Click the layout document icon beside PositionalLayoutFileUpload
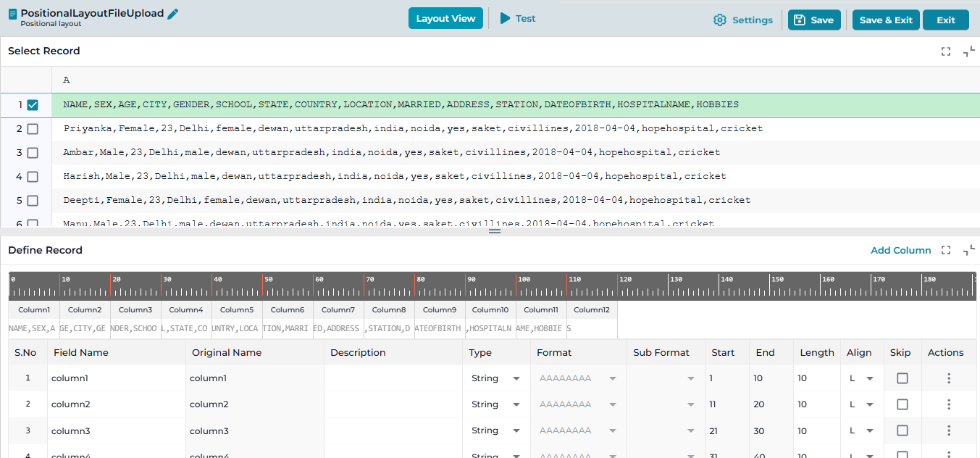Viewport: 980px width, 458px height. (12, 14)
